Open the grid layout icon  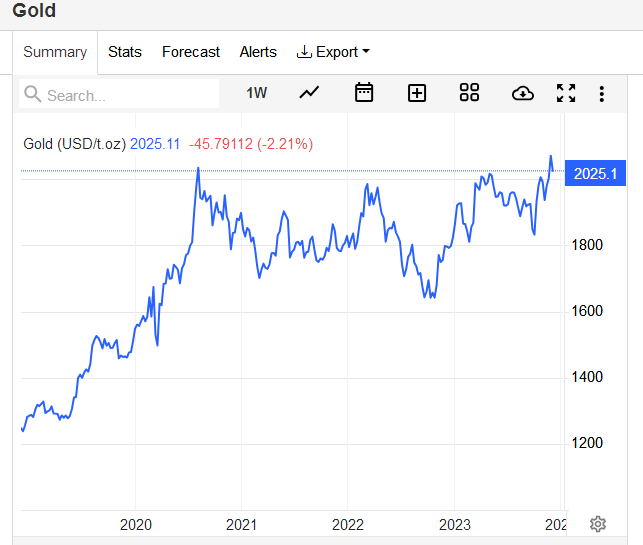[469, 92]
